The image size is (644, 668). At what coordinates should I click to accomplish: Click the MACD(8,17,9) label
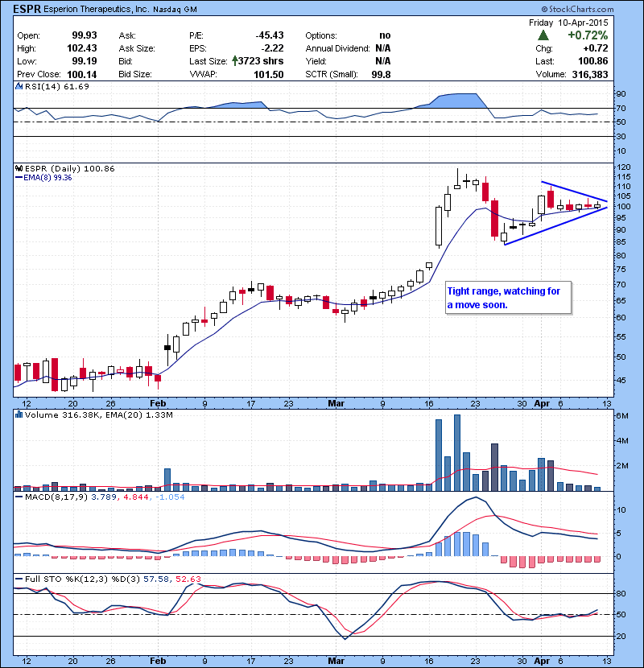[57, 497]
